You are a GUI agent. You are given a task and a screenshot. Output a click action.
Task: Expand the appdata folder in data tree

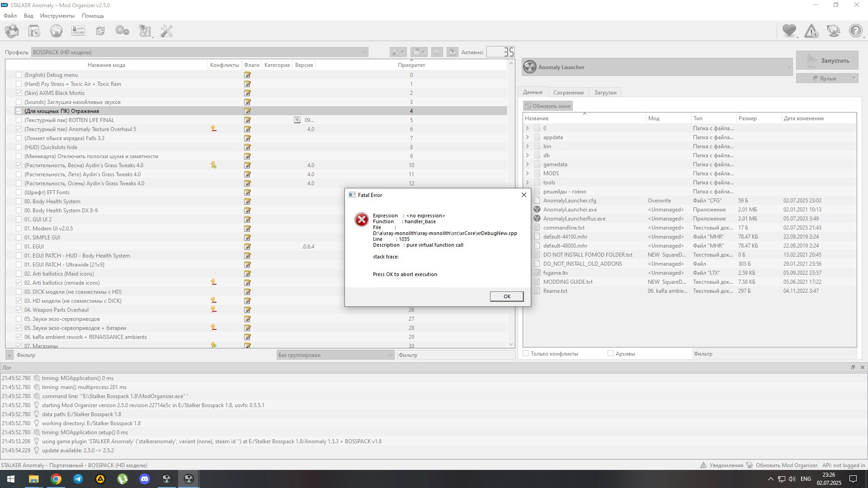[x=527, y=137]
